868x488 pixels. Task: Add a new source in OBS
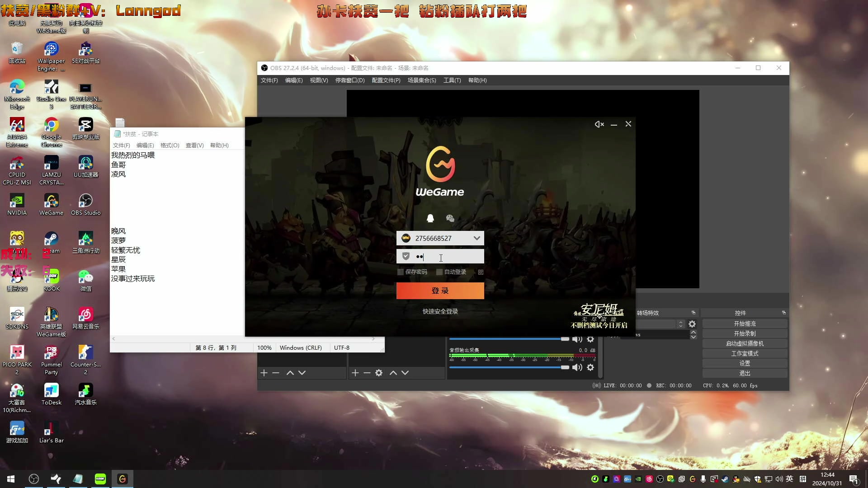pyautogui.click(x=355, y=373)
